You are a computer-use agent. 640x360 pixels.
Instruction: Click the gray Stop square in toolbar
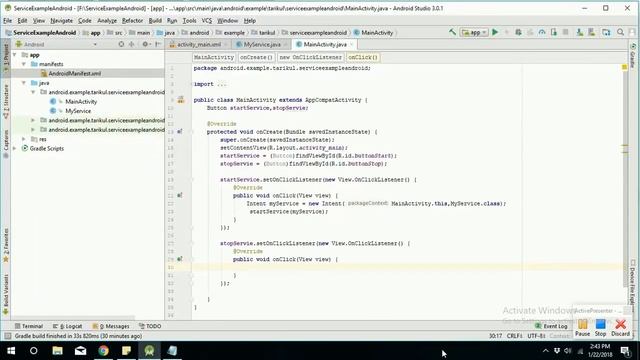pyautogui.click(x=566, y=32)
